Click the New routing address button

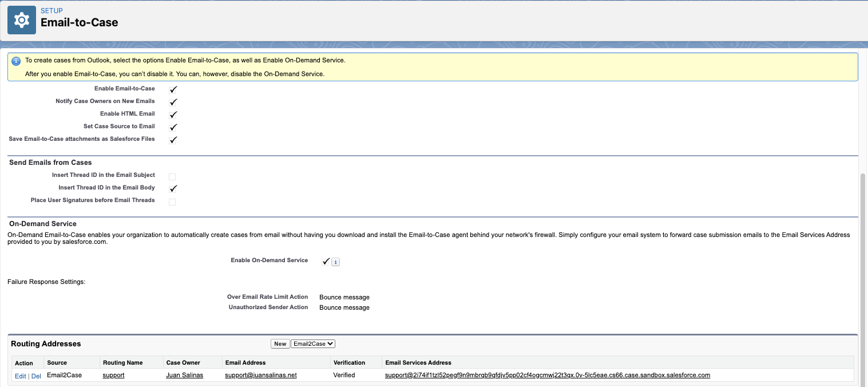[280, 344]
